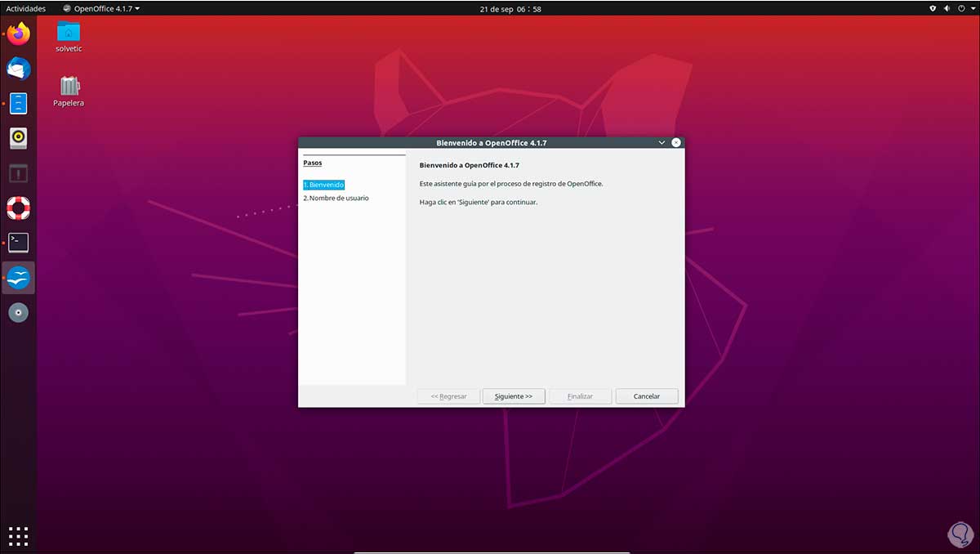Click the Cancelar button
The height and width of the screenshot is (554, 980).
pos(647,396)
